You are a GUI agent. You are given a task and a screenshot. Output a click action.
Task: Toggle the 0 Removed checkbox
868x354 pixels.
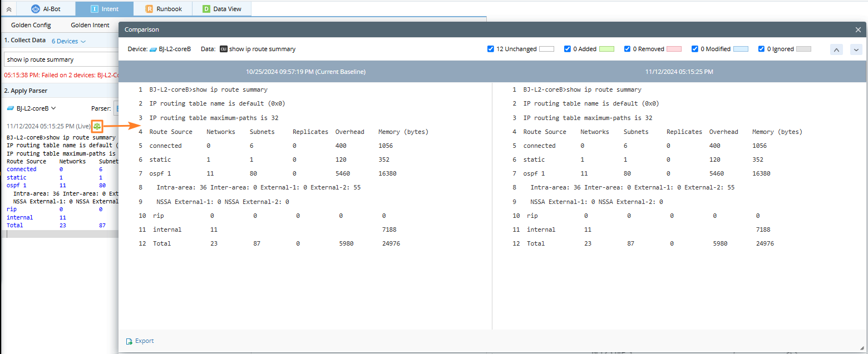pos(628,49)
